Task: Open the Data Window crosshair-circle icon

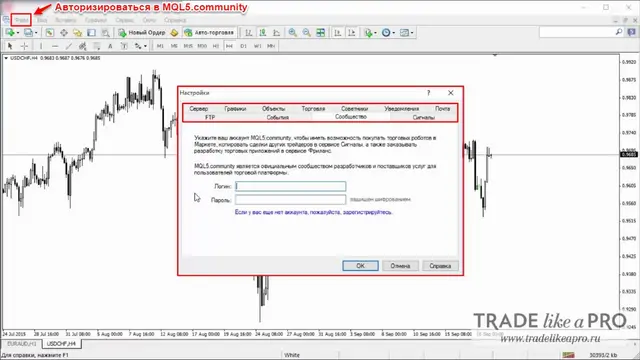Action: [64, 33]
